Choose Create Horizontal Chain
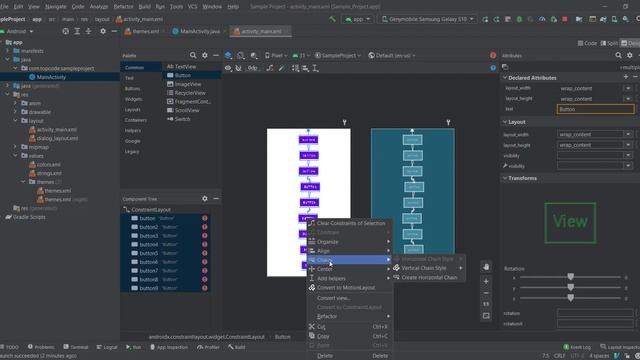 click(429, 278)
